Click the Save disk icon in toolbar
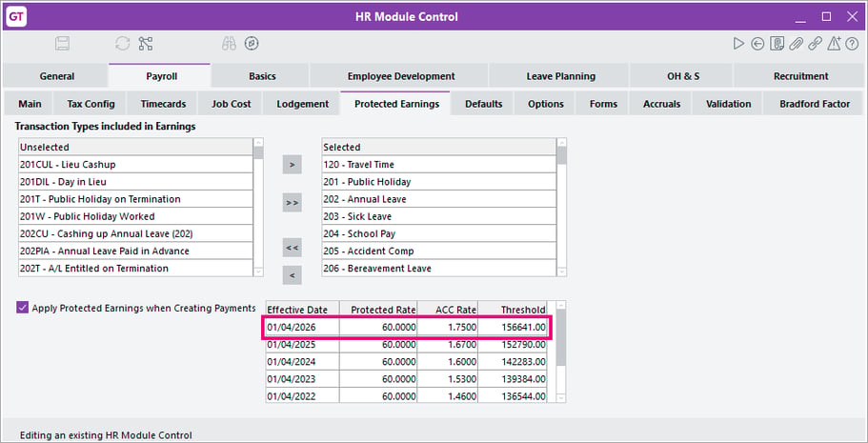 [x=62, y=44]
